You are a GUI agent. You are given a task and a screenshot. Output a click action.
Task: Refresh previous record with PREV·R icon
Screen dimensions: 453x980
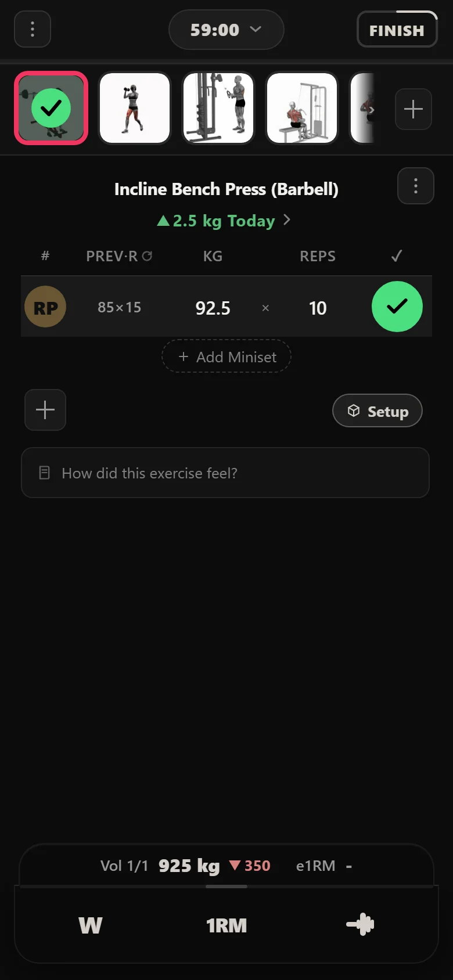[x=147, y=256]
